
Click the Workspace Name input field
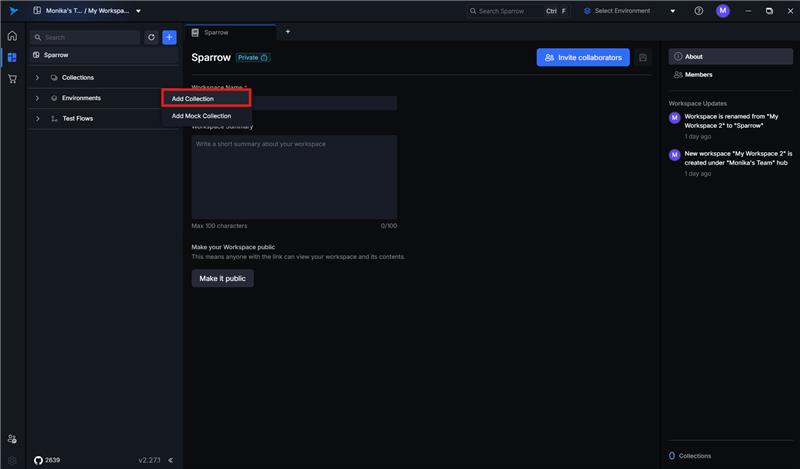click(294, 103)
